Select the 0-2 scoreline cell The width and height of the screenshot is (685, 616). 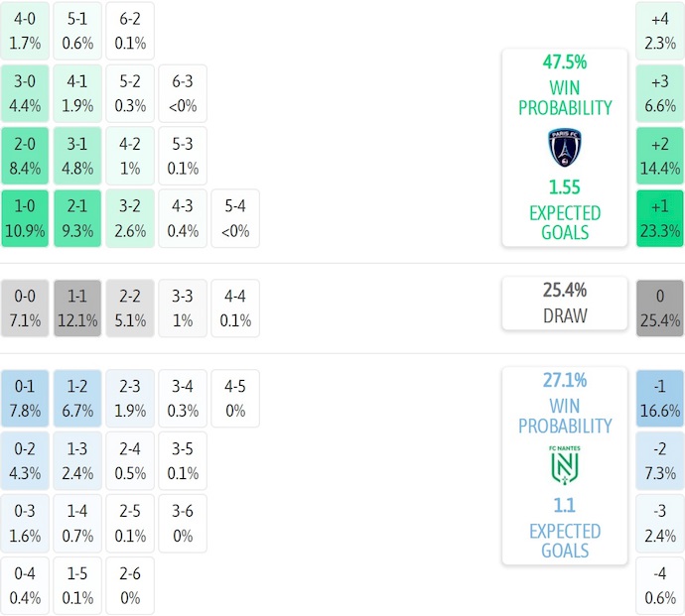(25, 460)
